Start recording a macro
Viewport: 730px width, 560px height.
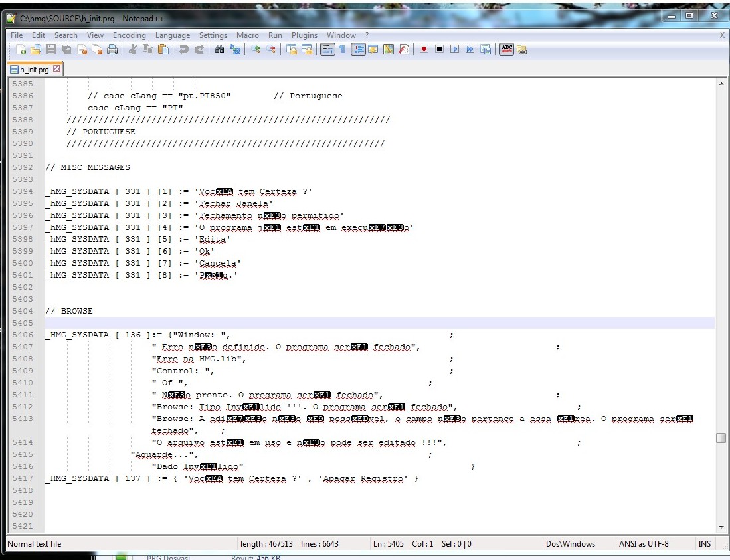pos(424,49)
